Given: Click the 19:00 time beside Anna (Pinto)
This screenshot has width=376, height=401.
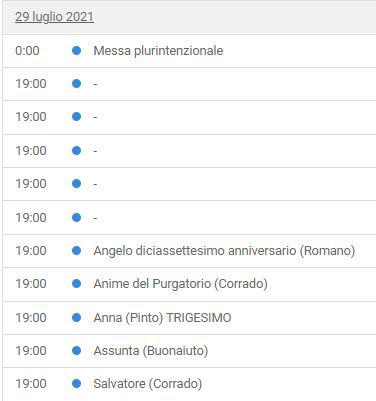Looking at the screenshot, I should pos(31,318).
